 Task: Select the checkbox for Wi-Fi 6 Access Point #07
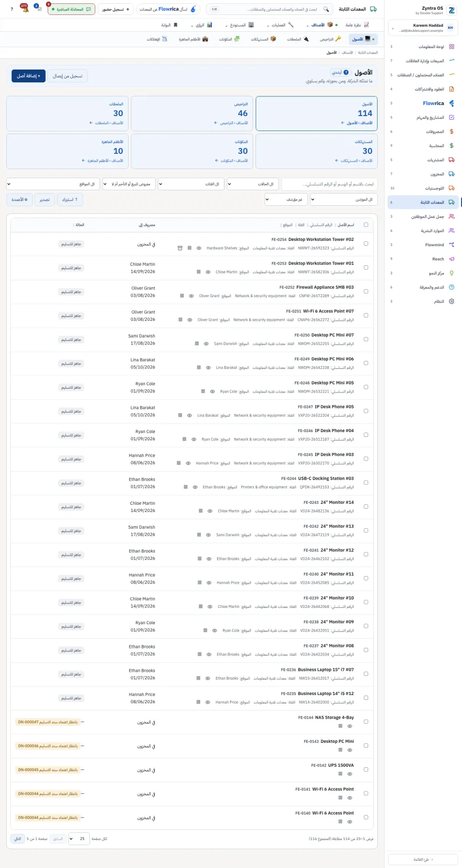coord(366,315)
